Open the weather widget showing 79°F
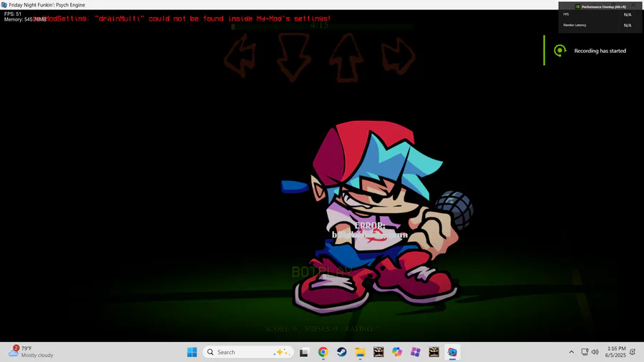Image resolution: width=644 pixels, height=362 pixels. pyautogui.click(x=31, y=352)
